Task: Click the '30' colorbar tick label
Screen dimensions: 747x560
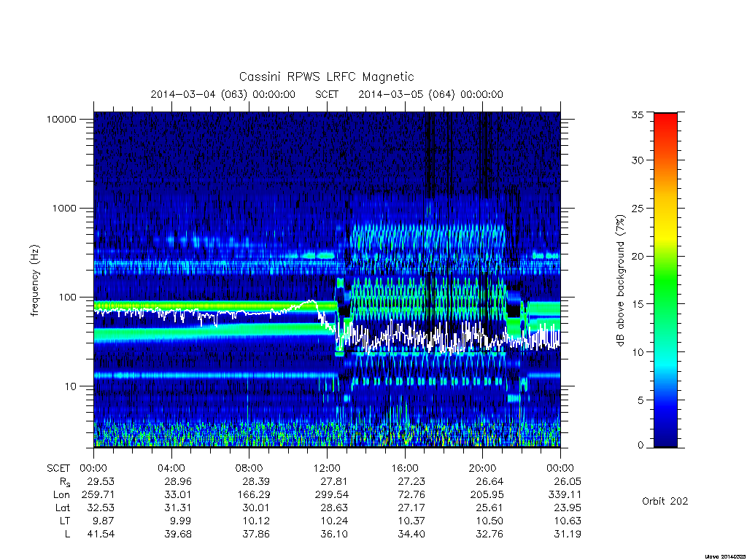Action: 638,160
